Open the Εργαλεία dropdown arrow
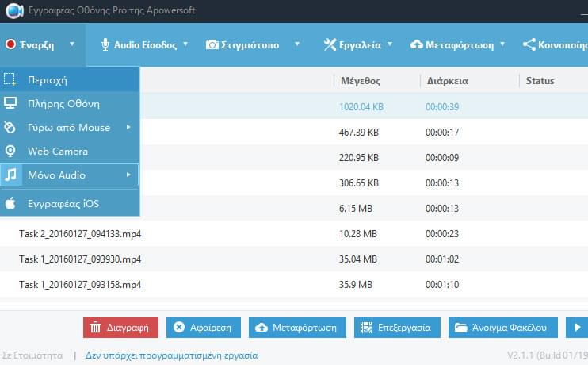588x365 pixels. pyautogui.click(x=390, y=44)
